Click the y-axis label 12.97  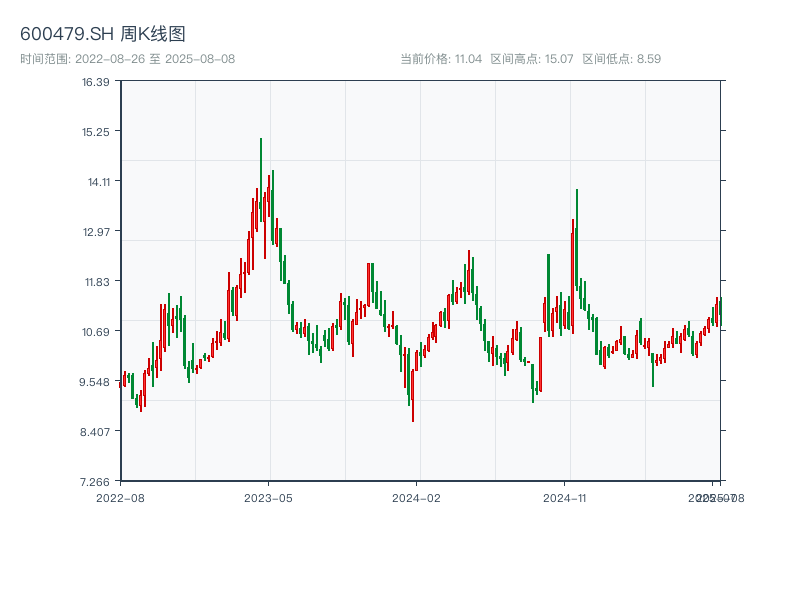[96, 232]
